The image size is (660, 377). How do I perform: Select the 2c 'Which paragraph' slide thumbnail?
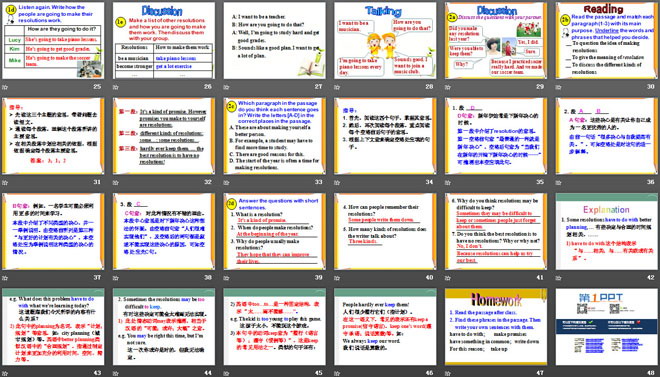click(274, 136)
